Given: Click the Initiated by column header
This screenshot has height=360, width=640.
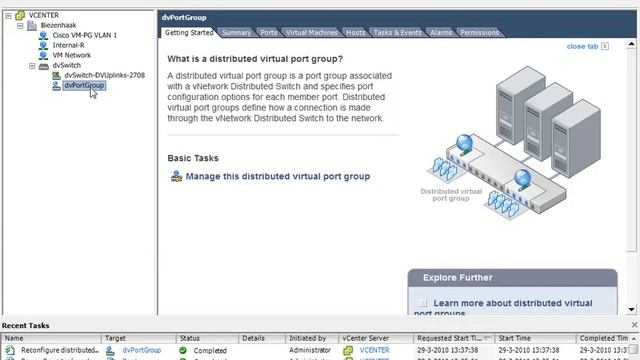Looking at the screenshot, I should [x=312, y=338].
